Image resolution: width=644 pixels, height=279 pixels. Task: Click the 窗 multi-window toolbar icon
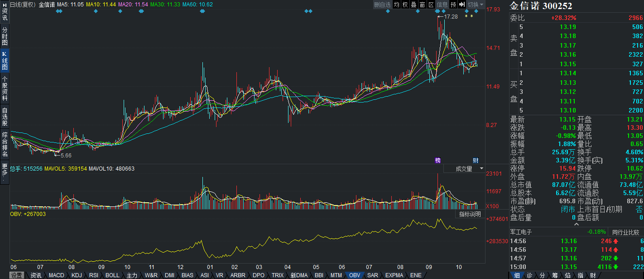point(423,5)
